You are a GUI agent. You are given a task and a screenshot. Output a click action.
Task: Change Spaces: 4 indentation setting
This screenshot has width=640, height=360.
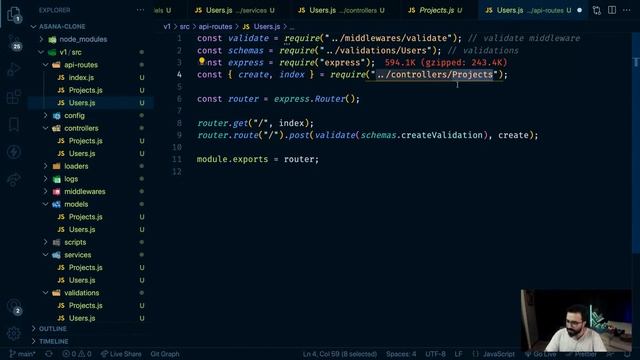click(401, 354)
